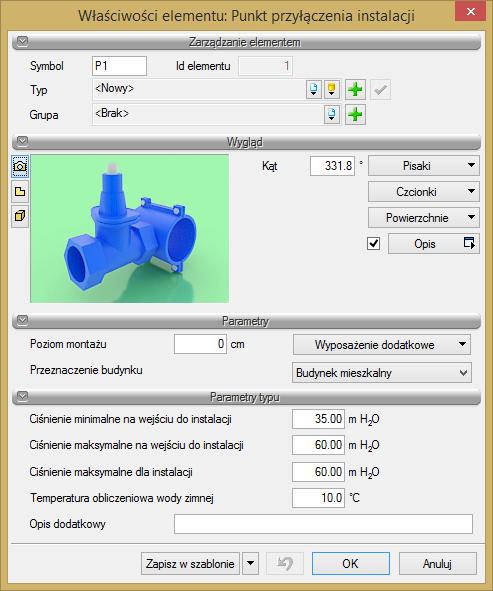493x591 pixels.
Task: Open the type list document icon in Typ row
Action: pyautogui.click(x=313, y=90)
